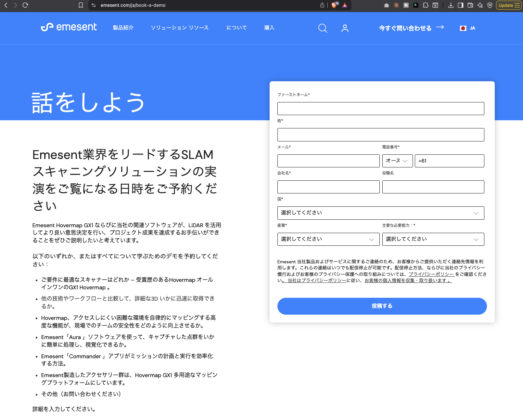Open the phone country code selector
523x420 pixels.
click(397, 161)
